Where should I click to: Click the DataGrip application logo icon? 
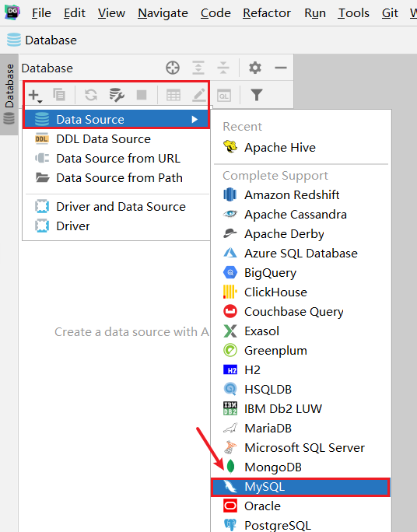click(x=12, y=12)
